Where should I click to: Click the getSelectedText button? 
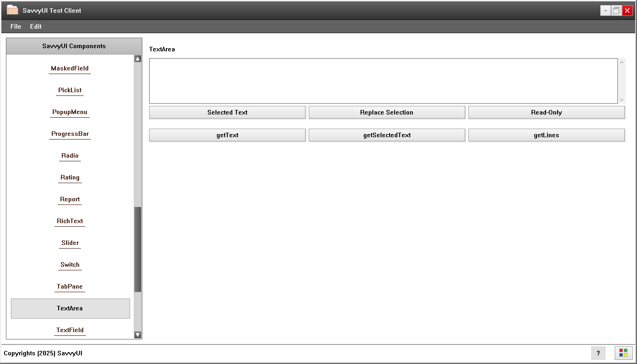pos(387,135)
